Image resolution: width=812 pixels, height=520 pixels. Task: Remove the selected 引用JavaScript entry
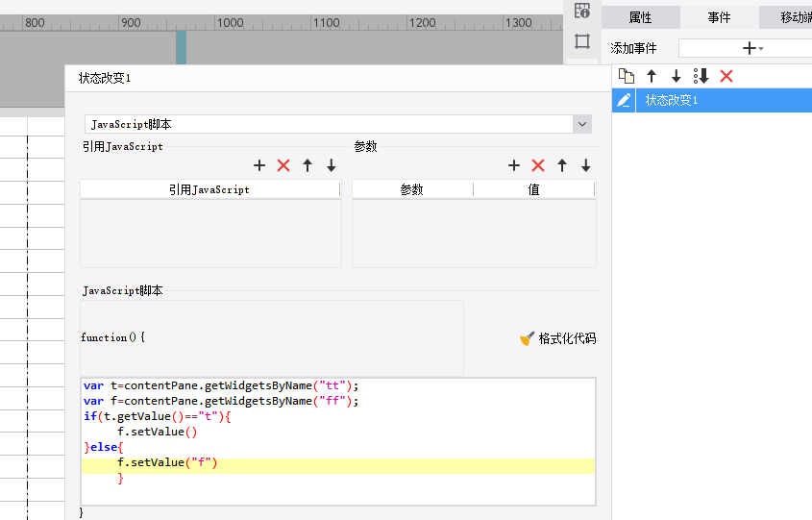click(283, 165)
